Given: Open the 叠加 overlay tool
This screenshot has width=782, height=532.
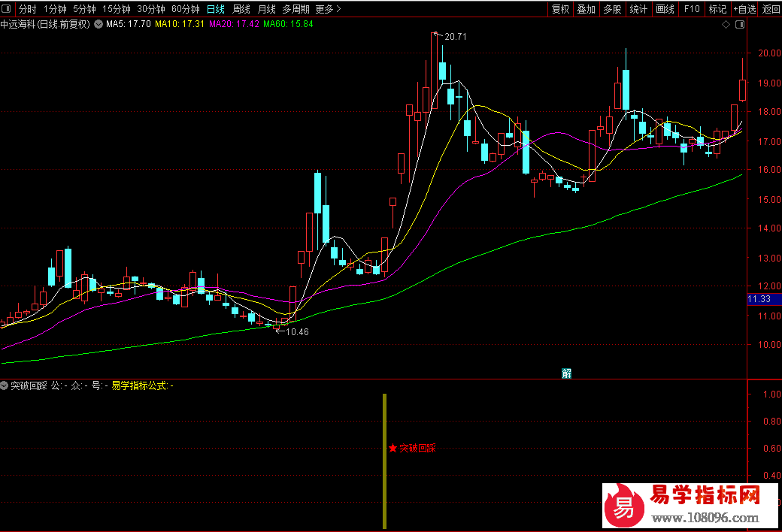Looking at the screenshot, I should (x=586, y=9).
